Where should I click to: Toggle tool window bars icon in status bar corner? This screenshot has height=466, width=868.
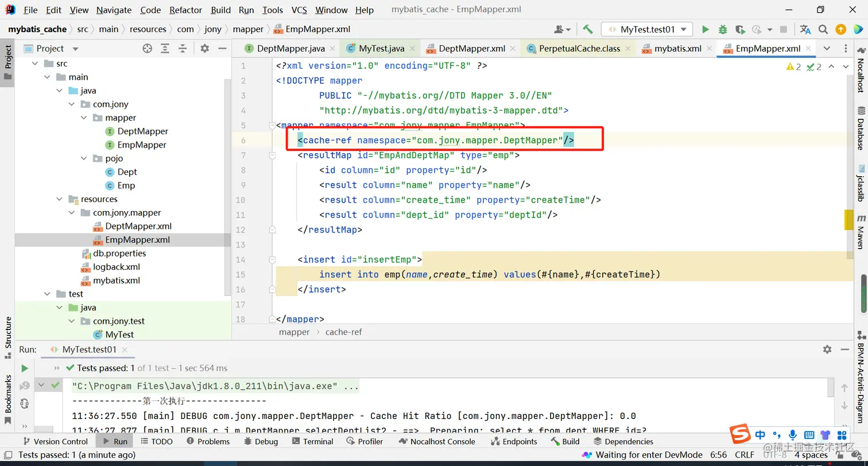pos(7,455)
